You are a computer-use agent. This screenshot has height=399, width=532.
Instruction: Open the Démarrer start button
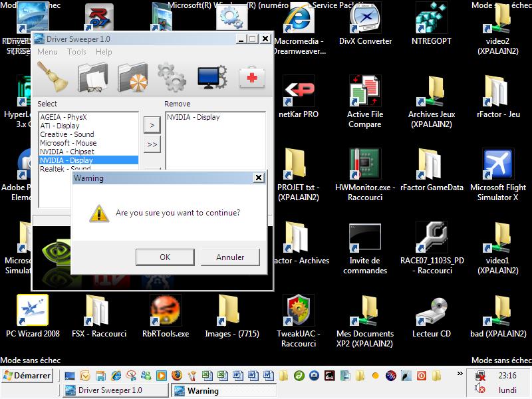(27, 376)
